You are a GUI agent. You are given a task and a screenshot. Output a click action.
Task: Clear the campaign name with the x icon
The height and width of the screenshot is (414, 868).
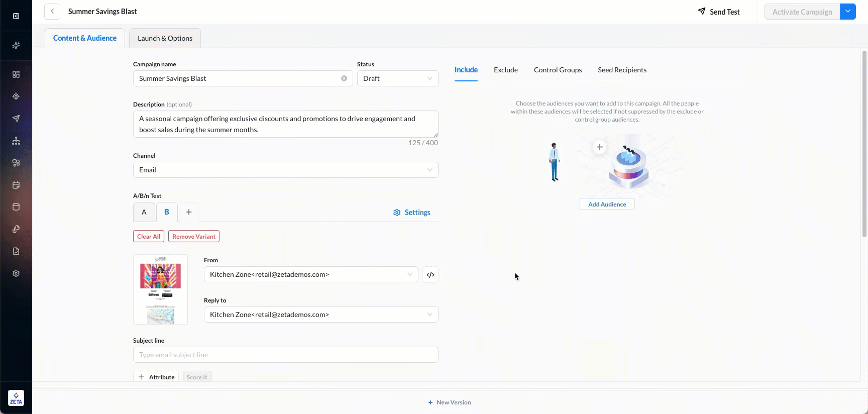pos(344,78)
